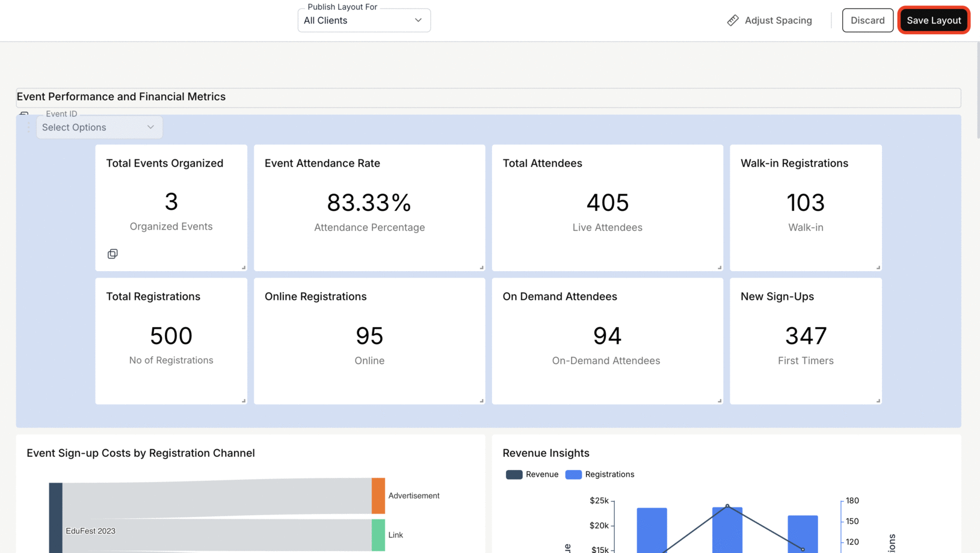Toggle the Registrations series in the legend

coord(599,474)
